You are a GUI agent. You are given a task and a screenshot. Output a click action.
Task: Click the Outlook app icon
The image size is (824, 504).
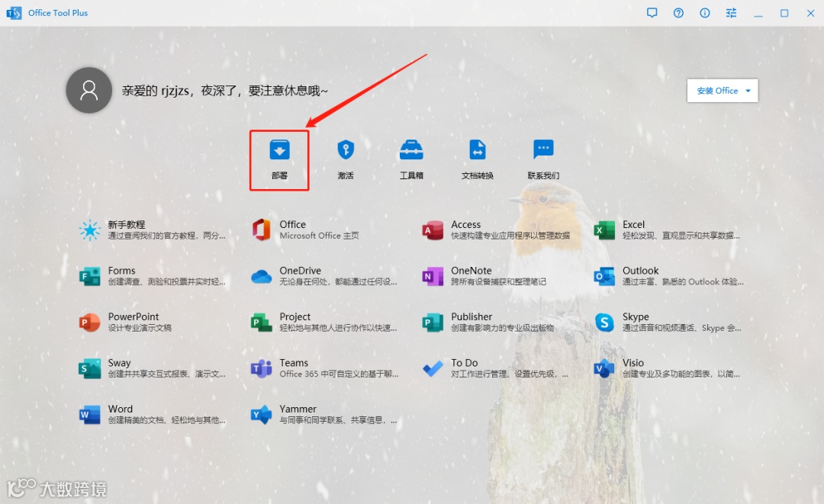pos(604,276)
